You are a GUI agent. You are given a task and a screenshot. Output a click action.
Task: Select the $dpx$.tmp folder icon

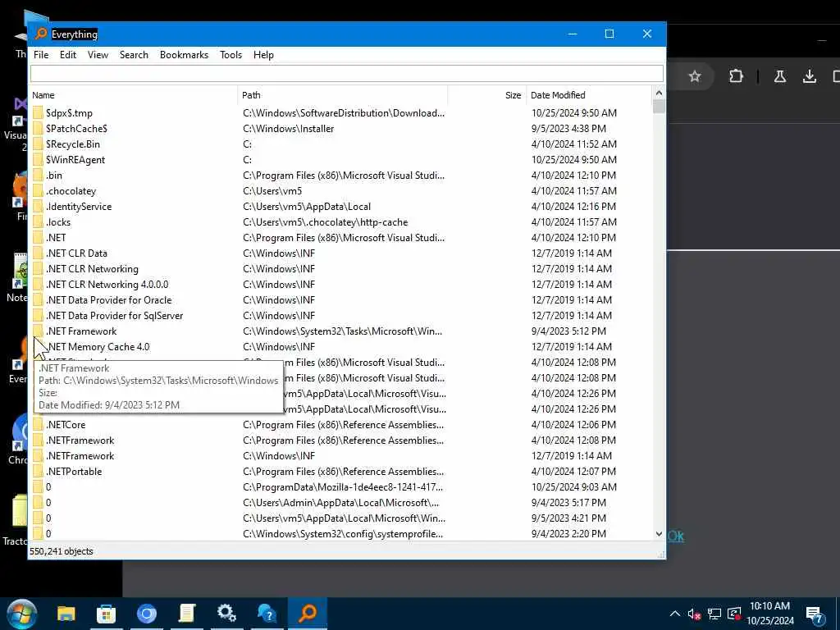pyautogui.click(x=38, y=113)
